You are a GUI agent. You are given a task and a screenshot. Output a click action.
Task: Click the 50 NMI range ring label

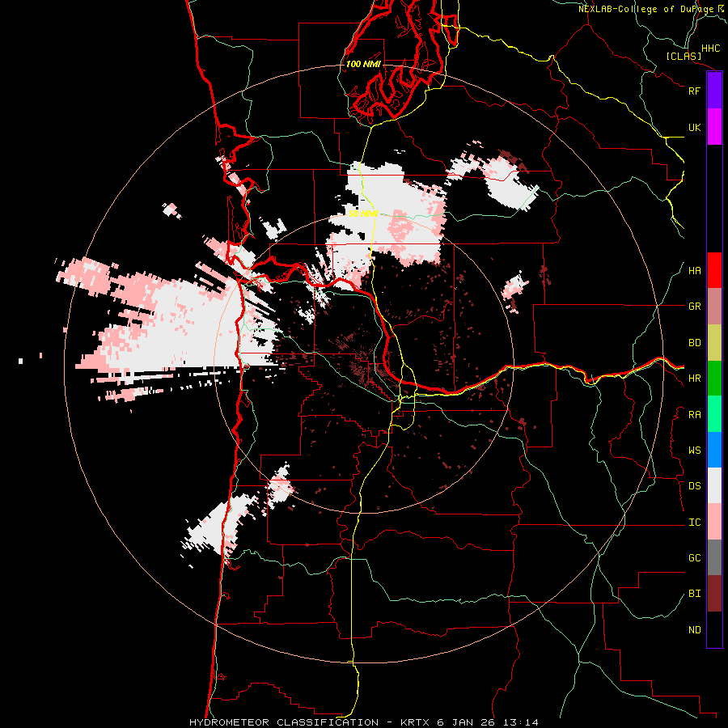(x=363, y=214)
